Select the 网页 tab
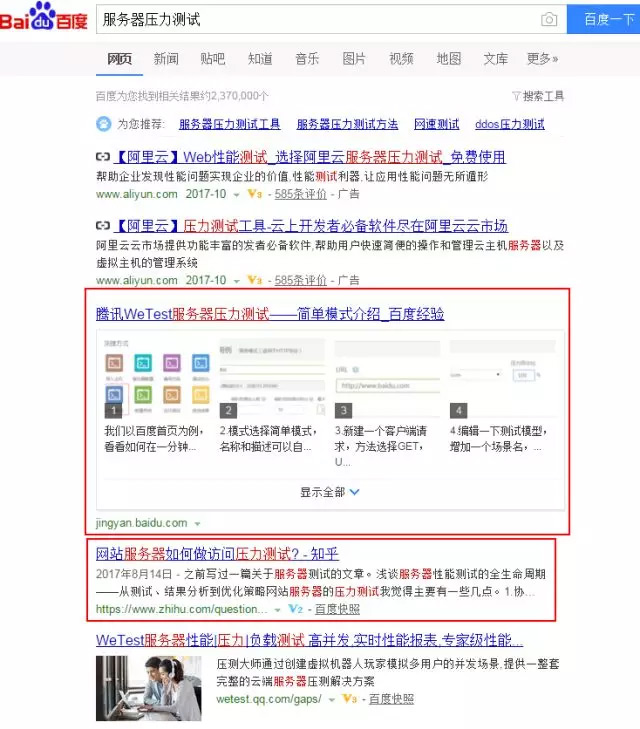 [x=119, y=59]
